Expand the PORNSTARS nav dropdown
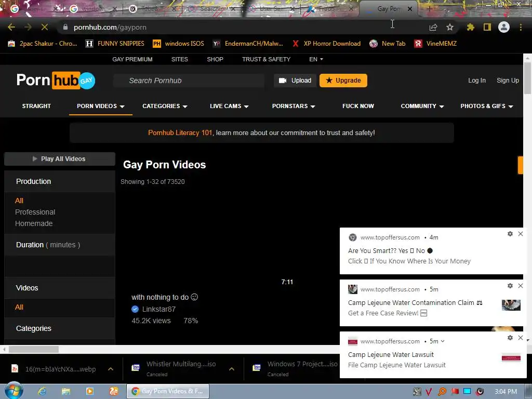The width and height of the screenshot is (532, 399). point(294,106)
